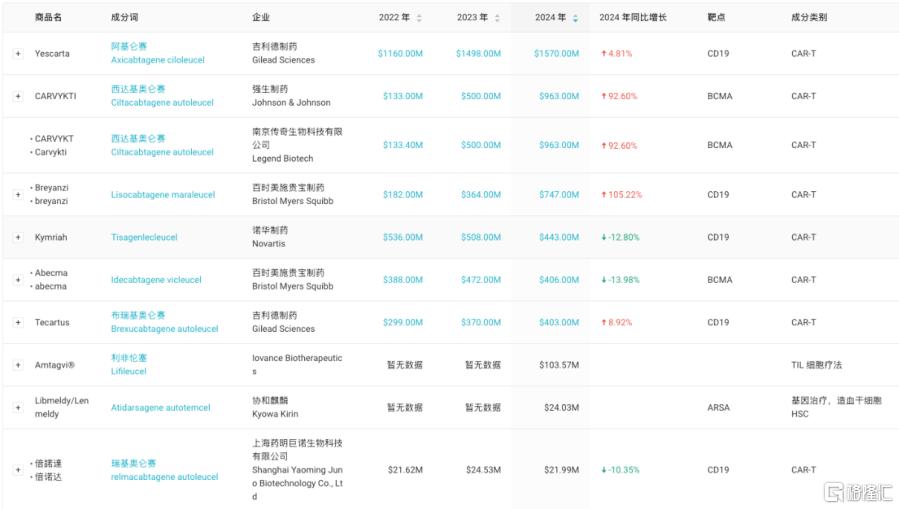Click the plus icon beside Breyanzi

(x=18, y=194)
